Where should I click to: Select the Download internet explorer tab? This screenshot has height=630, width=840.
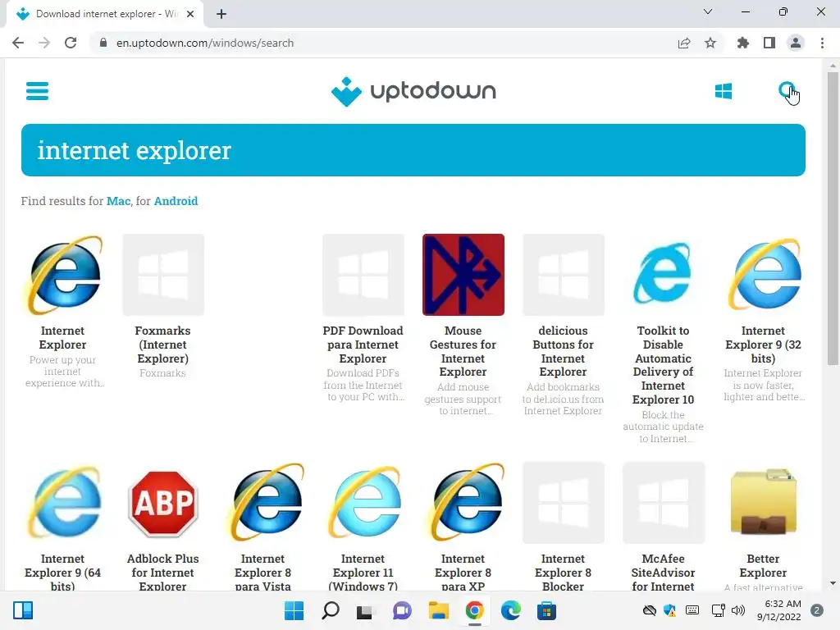click(x=105, y=15)
